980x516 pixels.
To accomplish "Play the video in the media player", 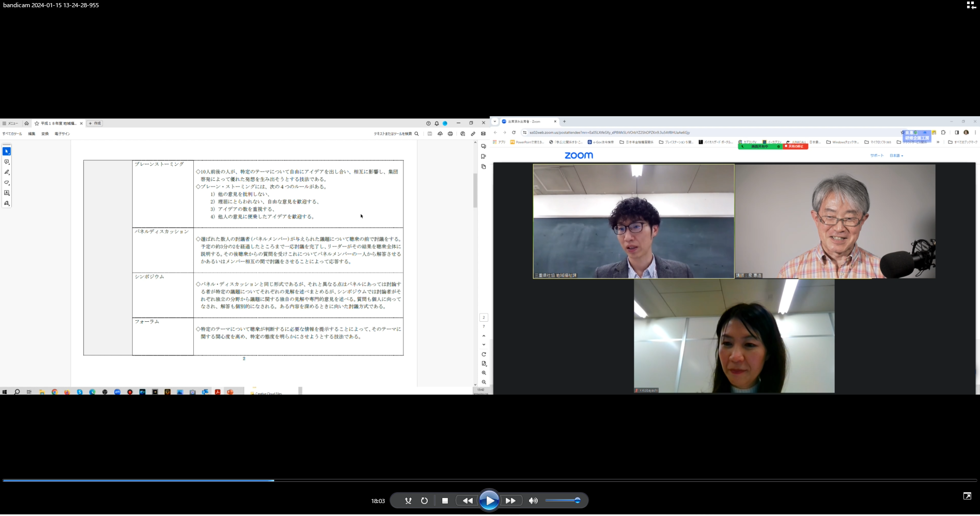I will point(489,501).
